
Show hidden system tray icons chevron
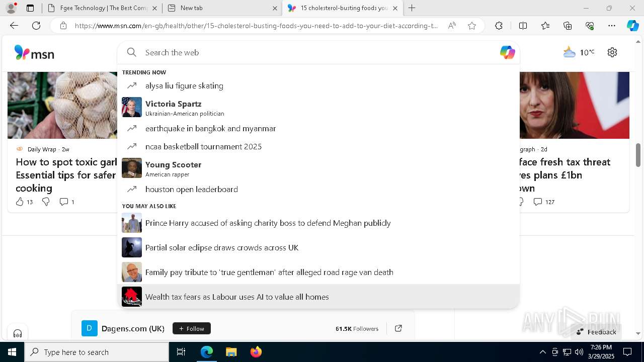point(543,352)
